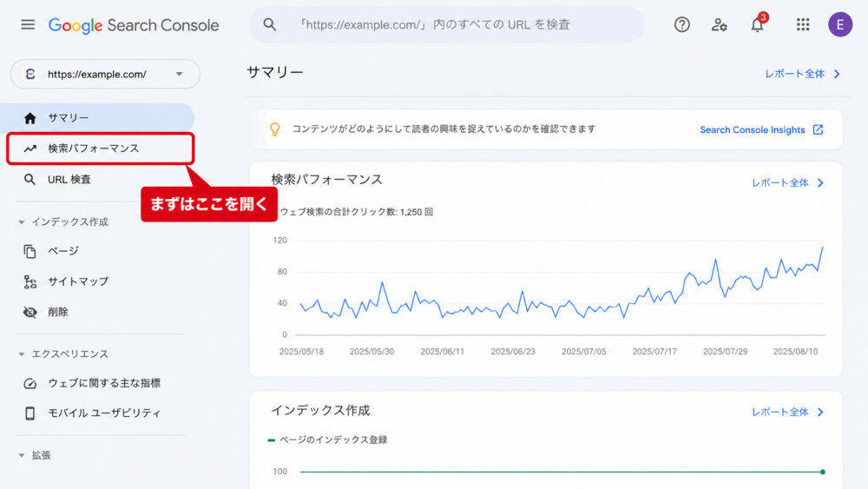Select サマリー in the sidebar

[97, 118]
